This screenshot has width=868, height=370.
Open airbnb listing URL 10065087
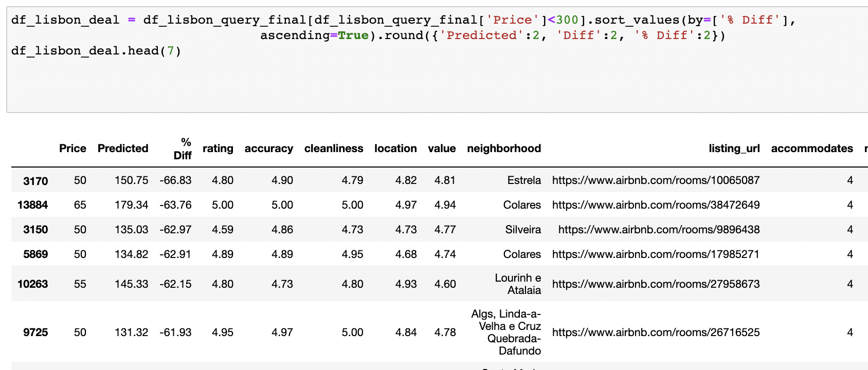click(x=656, y=180)
